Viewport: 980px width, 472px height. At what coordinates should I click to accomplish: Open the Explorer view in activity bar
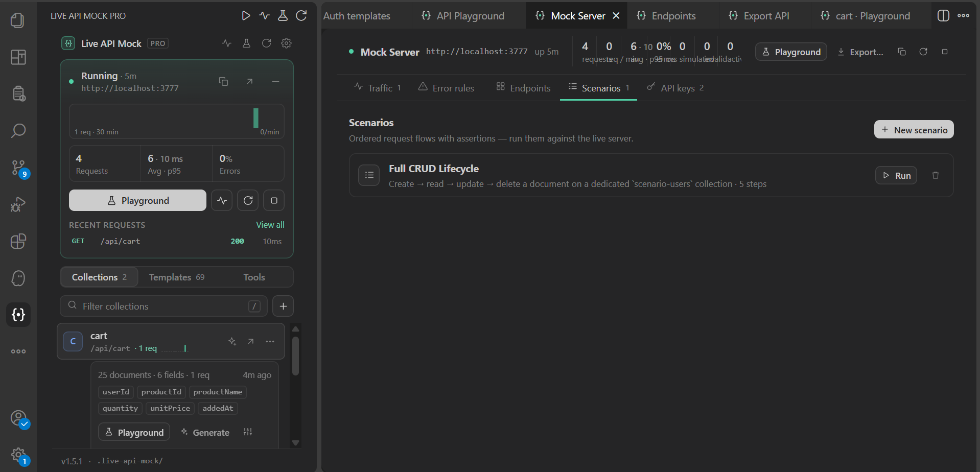point(18,20)
